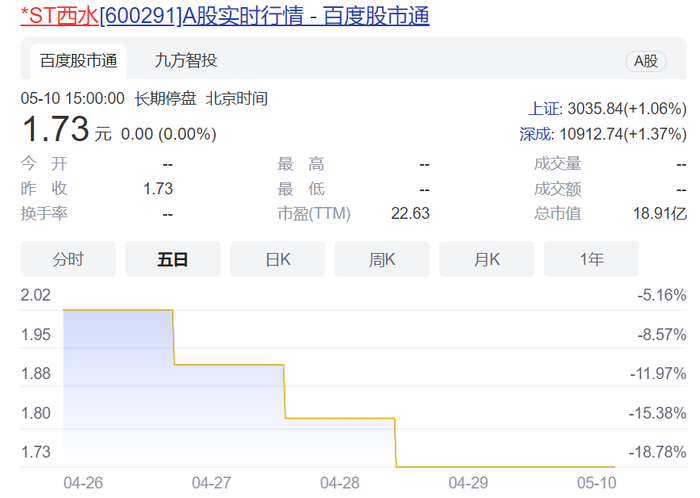This screenshot has height=498, width=700.
Task: Click the 0.00 (0.00%) change value
Action: click(169, 134)
